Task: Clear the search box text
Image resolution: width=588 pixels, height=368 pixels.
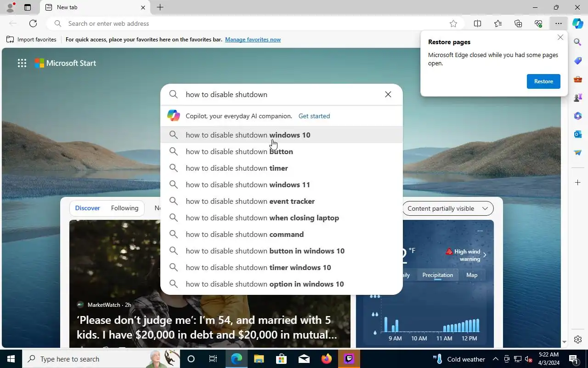Action: (x=388, y=94)
